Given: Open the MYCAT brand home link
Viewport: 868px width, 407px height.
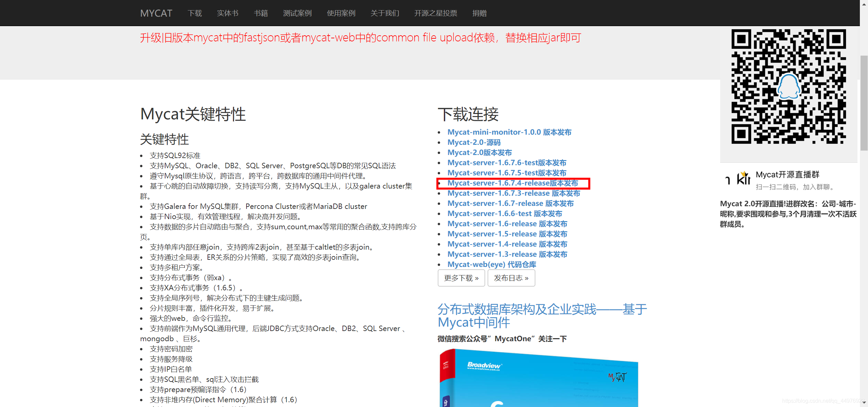Looking at the screenshot, I should 156,13.
